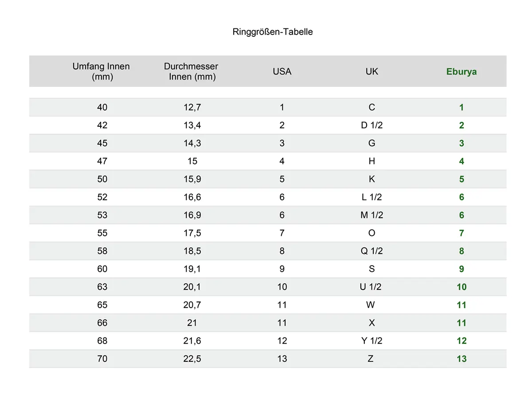This screenshot has width=532, height=407.
Task: Click UK size G cell
Action: pos(372,143)
